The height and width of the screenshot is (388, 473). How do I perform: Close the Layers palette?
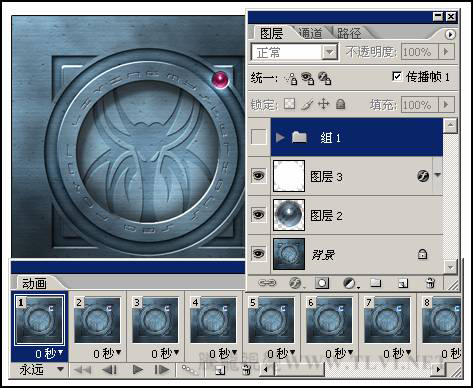(451, 16)
